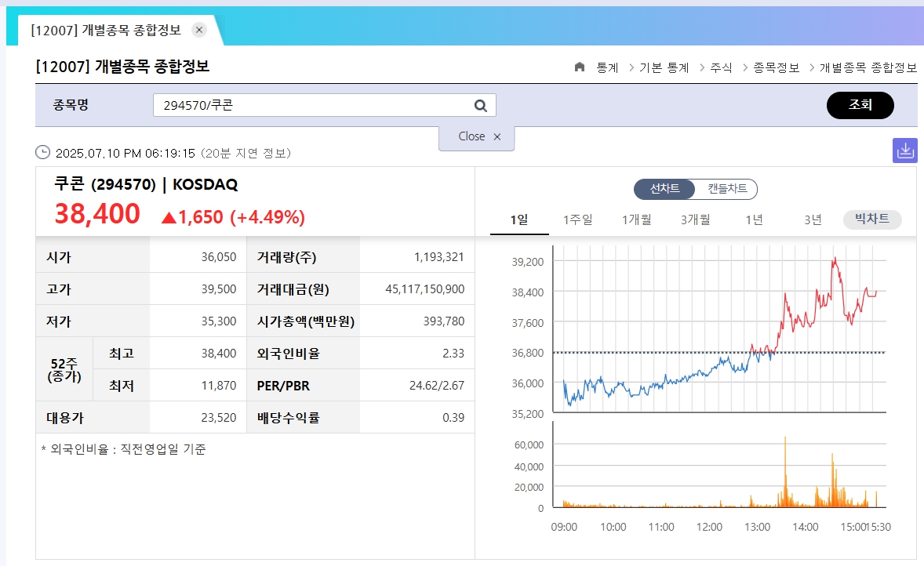Select the [12007] 개별종목 종합정보 tab title
Image resolution: width=924 pixels, height=566 pixels.
[x=106, y=30]
